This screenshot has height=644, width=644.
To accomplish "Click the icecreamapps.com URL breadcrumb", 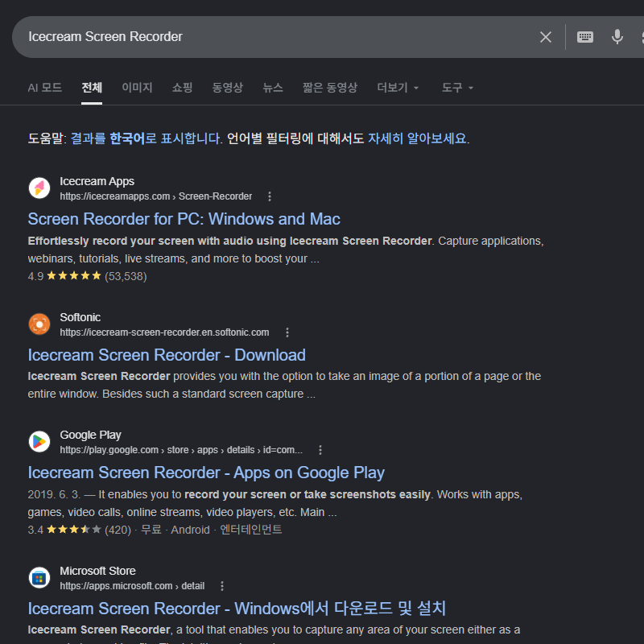I will tap(155, 196).
